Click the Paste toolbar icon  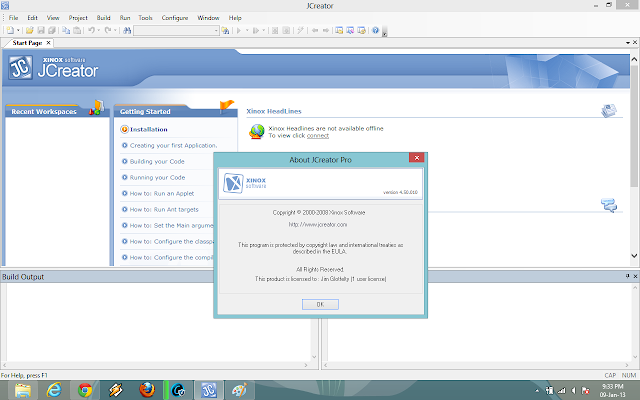(77, 30)
